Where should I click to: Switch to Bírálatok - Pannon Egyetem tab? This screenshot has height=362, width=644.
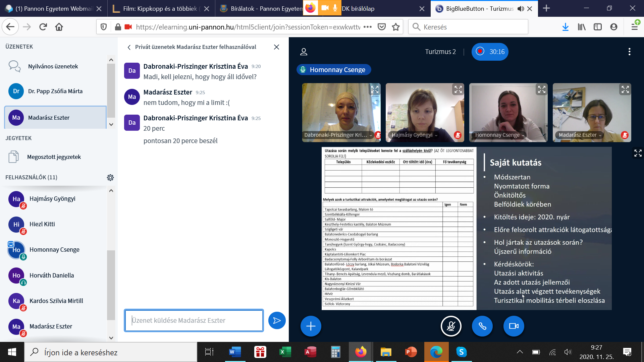[262, 9]
